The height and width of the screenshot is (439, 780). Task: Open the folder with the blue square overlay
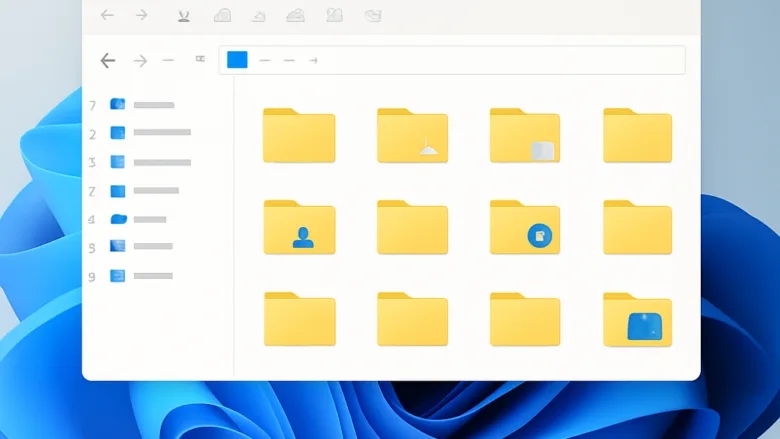[638, 320]
